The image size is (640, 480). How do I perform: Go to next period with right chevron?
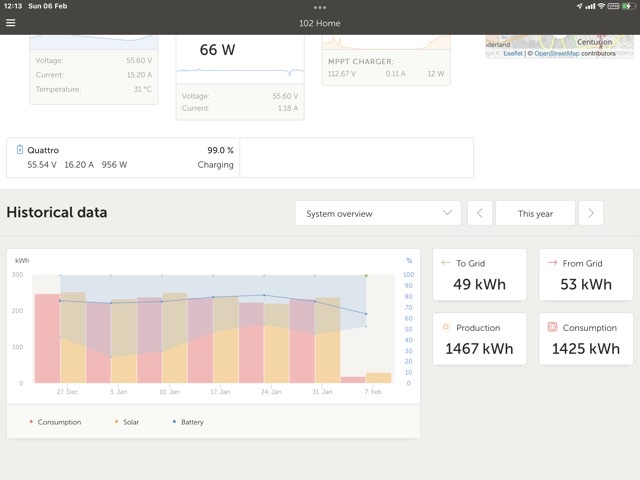click(591, 213)
